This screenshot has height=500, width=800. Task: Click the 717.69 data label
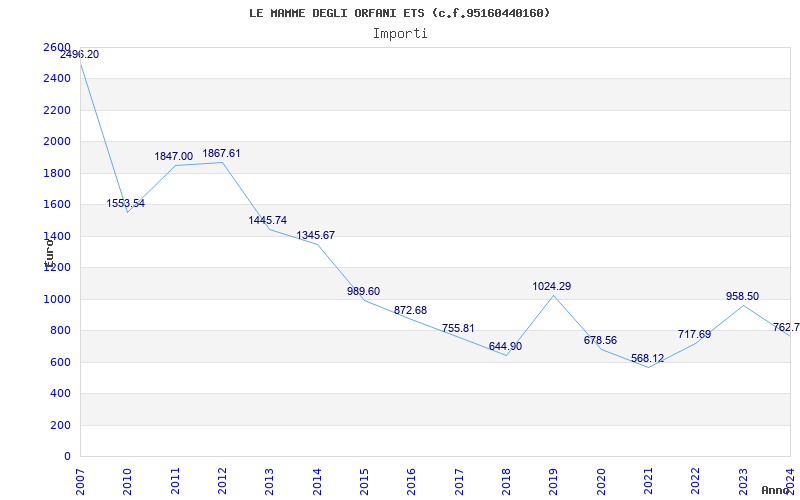[x=695, y=335]
